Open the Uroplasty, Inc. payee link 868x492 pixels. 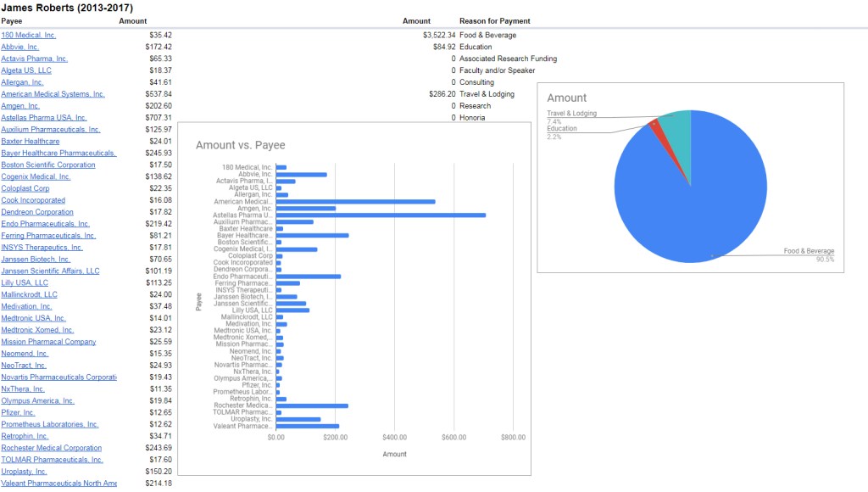[24, 472]
